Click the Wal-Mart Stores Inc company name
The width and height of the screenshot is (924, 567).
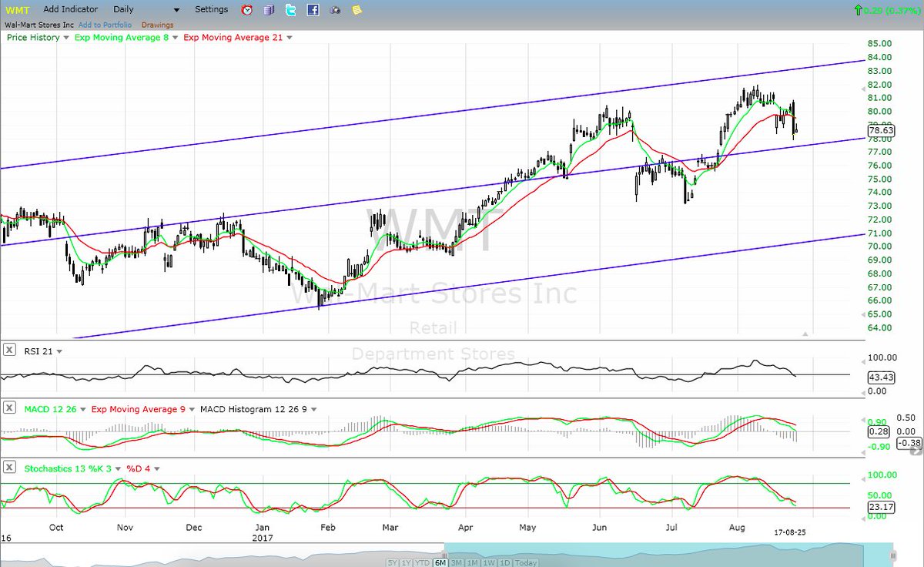pyautogui.click(x=38, y=25)
